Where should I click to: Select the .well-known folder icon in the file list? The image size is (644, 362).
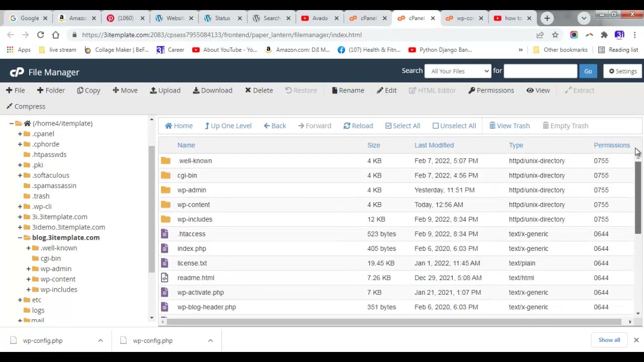coord(166,161)
